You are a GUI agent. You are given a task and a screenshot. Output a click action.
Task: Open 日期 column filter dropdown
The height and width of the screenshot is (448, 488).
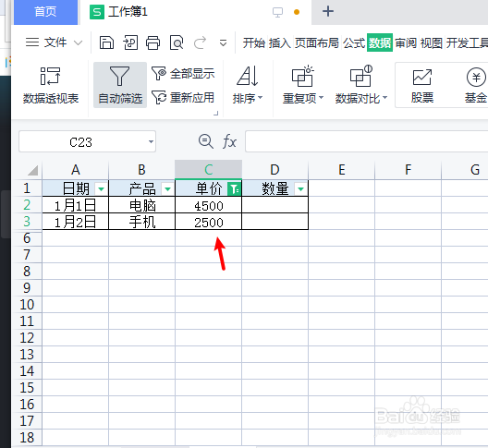click(101, 188)
